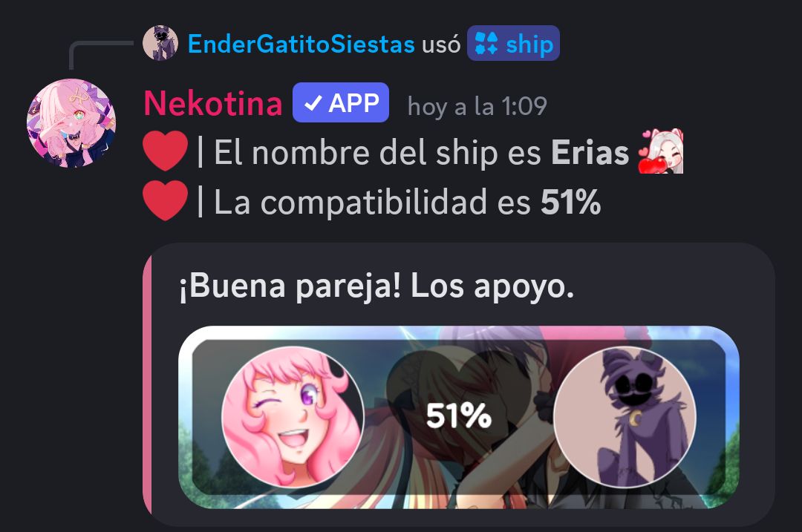Select the bold ship name Erias

click(590, 153)
